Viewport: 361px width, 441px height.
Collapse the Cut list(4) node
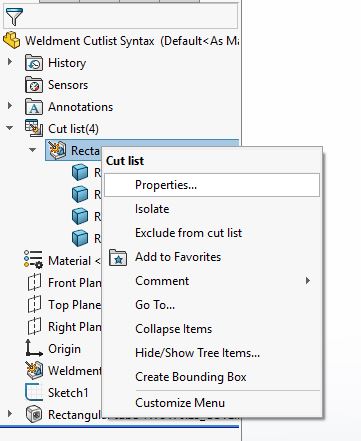pos(10,128)
